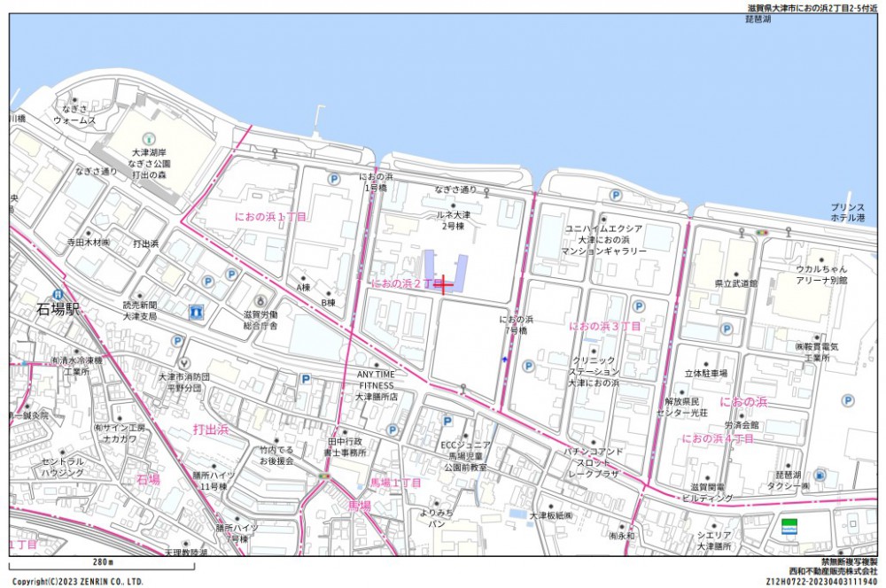Click the blue building icon beside 読売新聞大津支局

[197, 311]
